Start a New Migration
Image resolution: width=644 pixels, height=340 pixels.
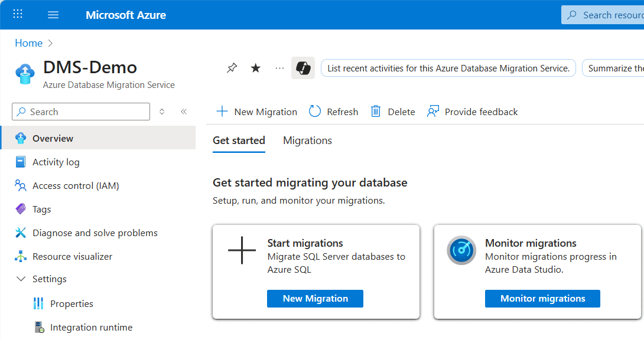click(256, 111)
